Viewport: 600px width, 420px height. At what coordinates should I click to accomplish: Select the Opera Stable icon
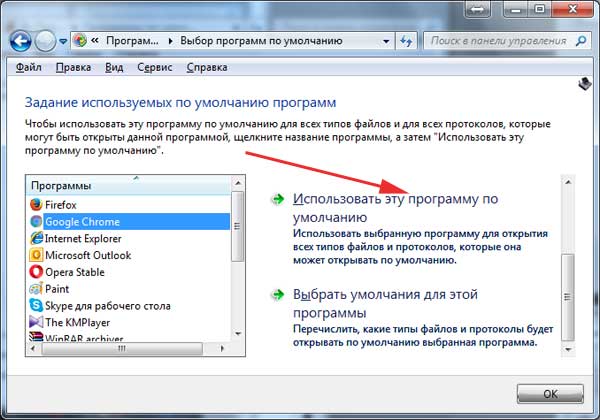pyautogui.click(x=36, y=272)
